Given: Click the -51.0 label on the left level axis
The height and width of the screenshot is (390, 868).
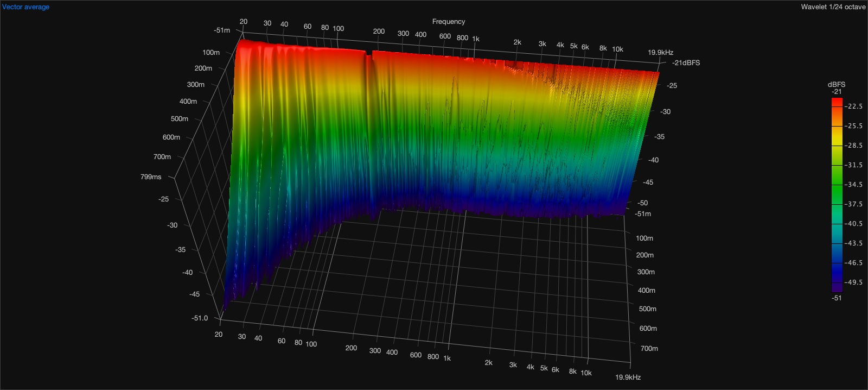Looking at the screenshot, I should click(x=200, y=318).
